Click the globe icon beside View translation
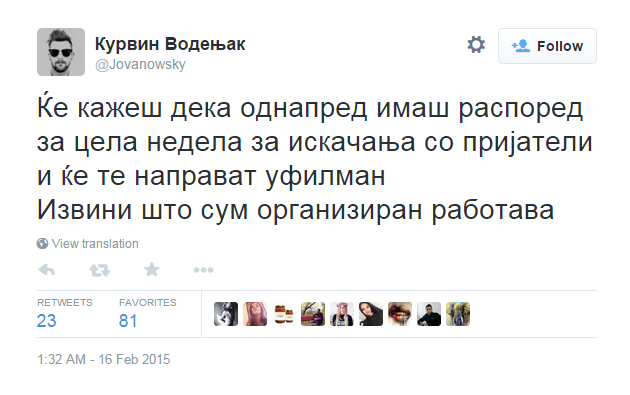The width and height of the screenshot is (630, 395). pos(42,244)
